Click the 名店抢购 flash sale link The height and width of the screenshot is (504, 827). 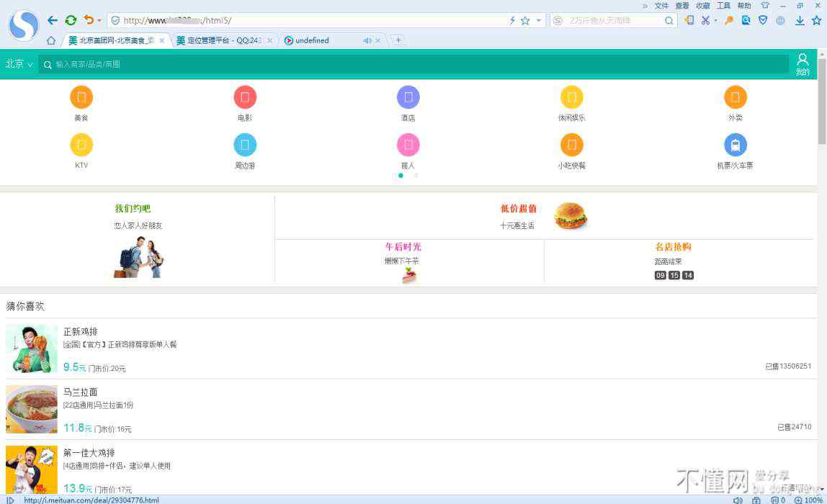[x=673, y=247]
